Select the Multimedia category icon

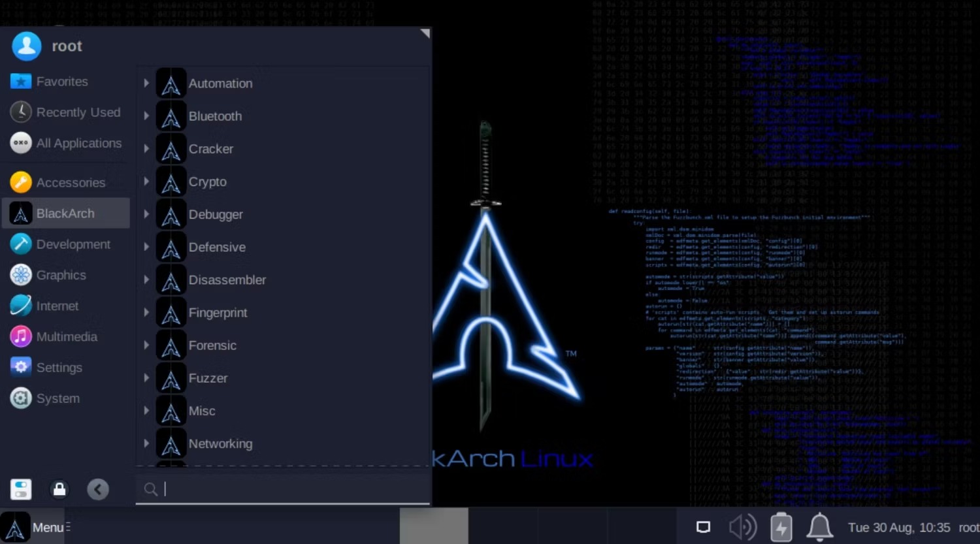[x=21, y=336]
